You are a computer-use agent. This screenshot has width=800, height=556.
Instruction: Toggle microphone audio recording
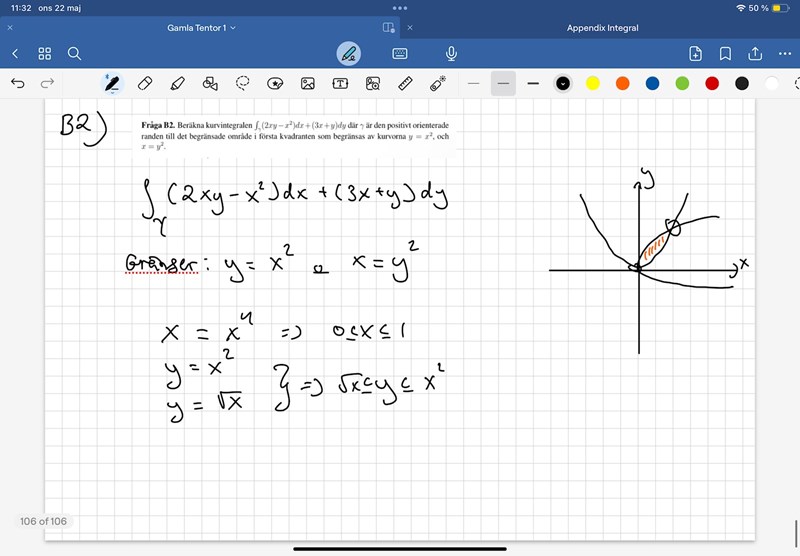coord(451,54)
